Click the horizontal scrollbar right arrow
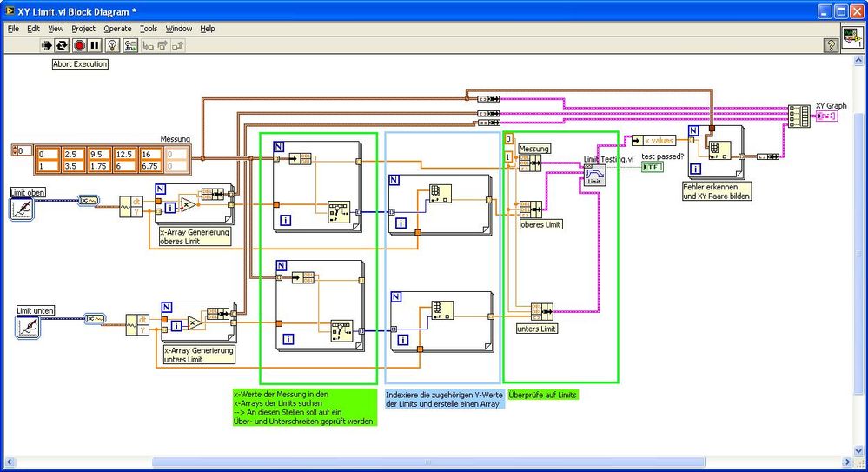868x472 pixels. 847,462
